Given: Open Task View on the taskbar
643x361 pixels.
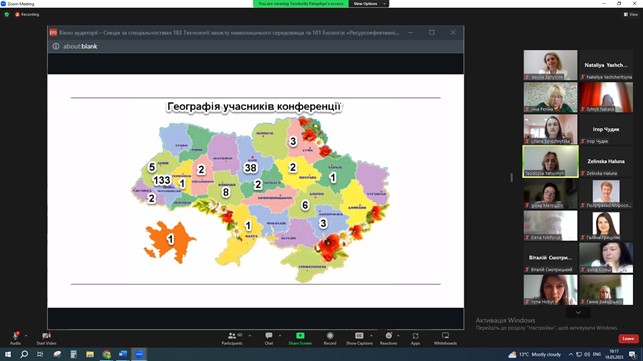Looking at the screenshot, I should [40, 354].
